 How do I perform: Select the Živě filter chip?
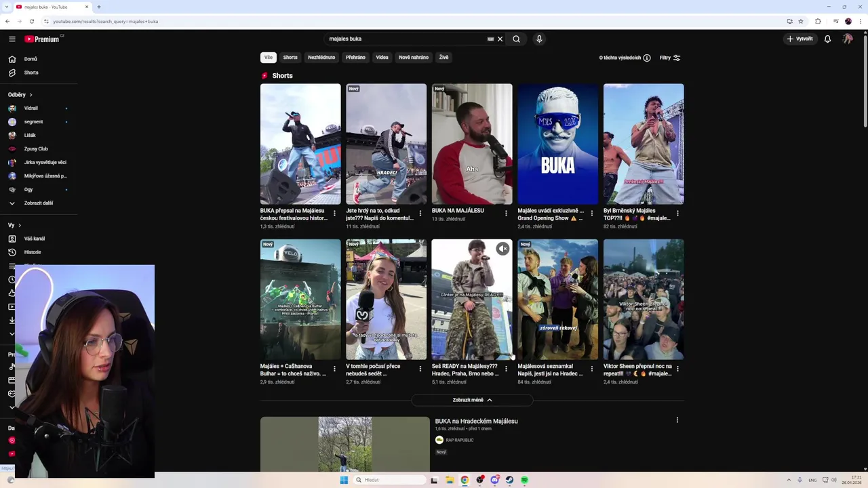[x=443, y=58]
